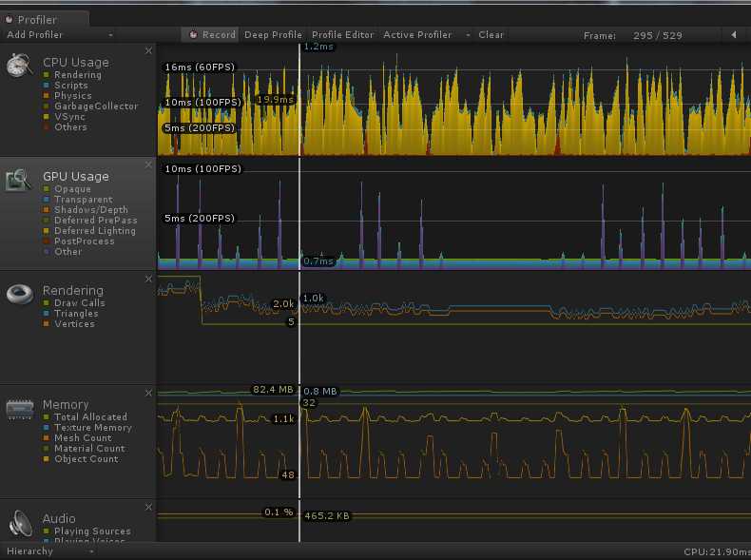This screenshot has width=751, height=560.
Task: Close the Audio profiler panel
Action: point(148,507)
